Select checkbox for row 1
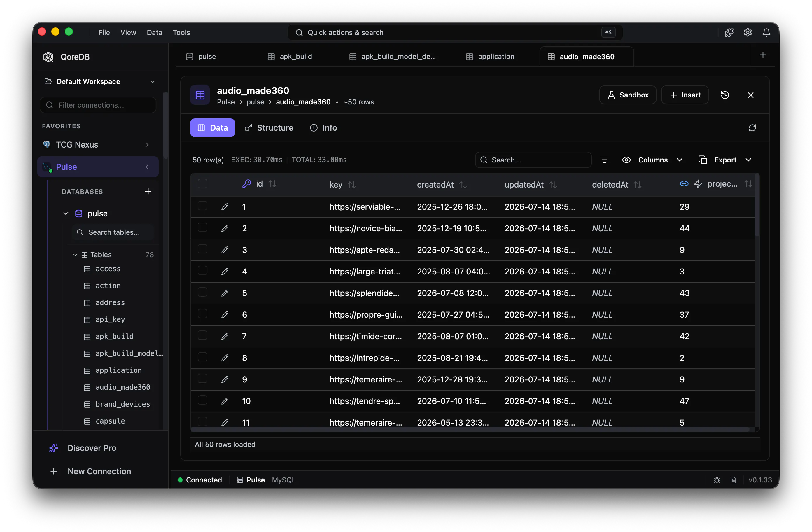812x532 pixels. coord(202,206)
